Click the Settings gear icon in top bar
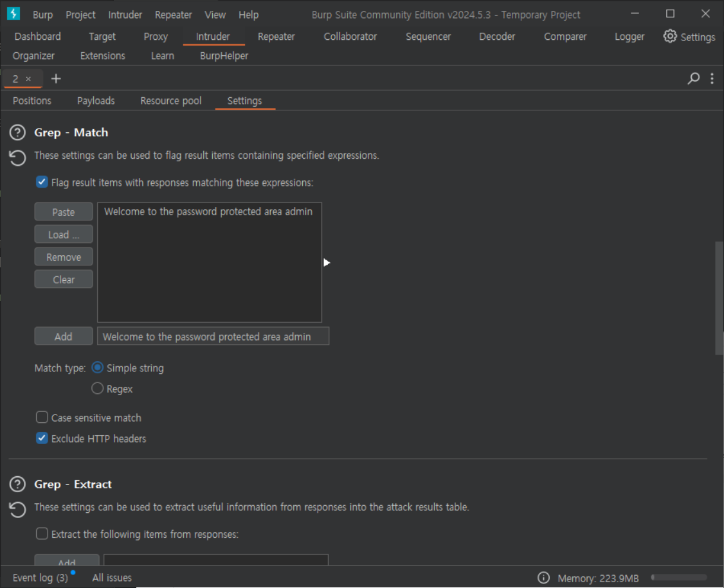 point(670,36)
